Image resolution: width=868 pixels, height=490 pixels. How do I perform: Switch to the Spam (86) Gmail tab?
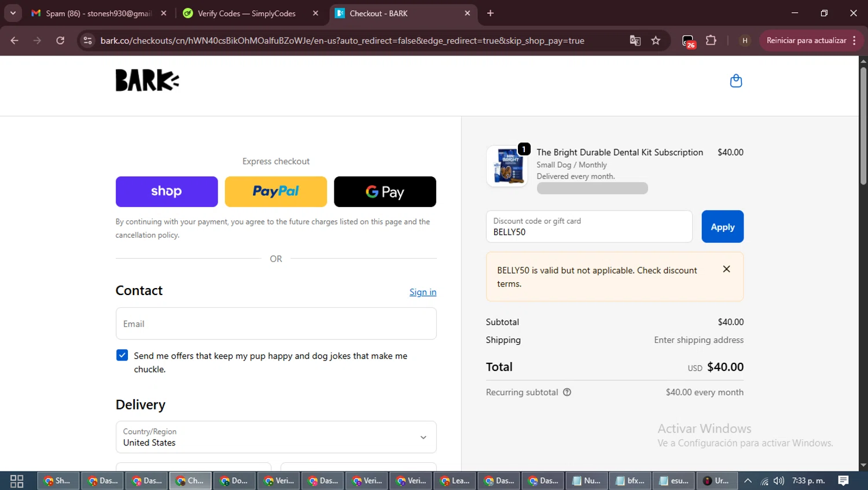(98, 13)
